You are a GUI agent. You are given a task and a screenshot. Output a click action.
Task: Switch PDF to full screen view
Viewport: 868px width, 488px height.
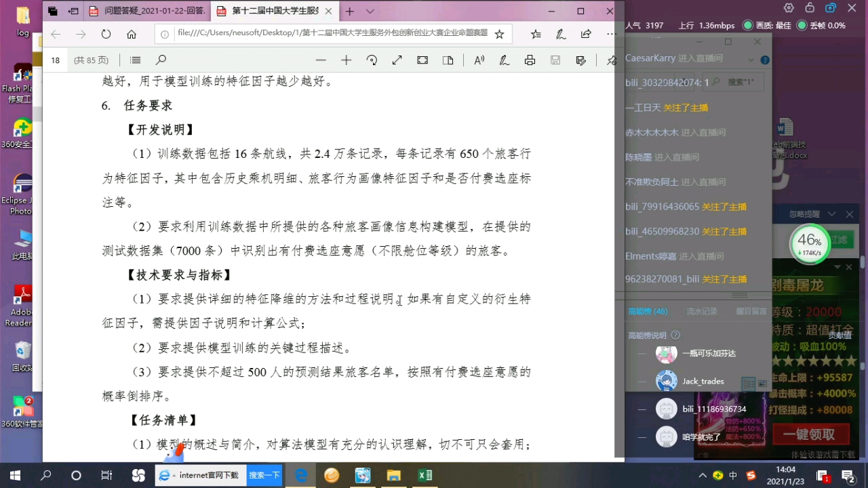click(x=397, y=60)
